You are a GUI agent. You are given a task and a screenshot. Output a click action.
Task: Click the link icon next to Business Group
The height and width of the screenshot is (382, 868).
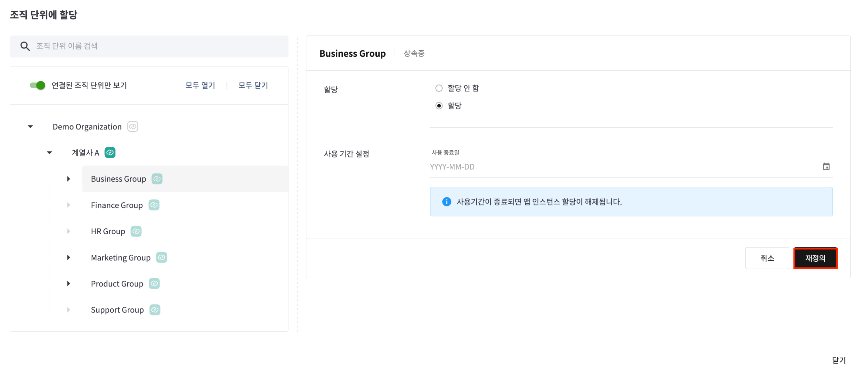[157, 179]
